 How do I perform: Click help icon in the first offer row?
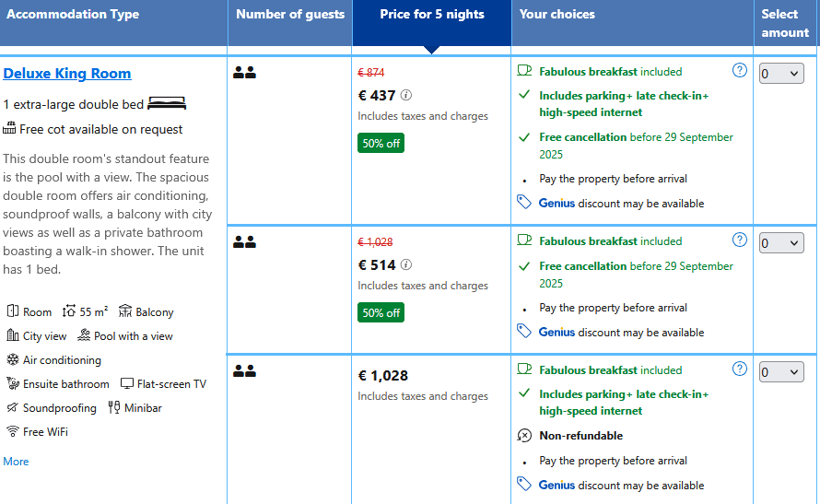tap(739, 70)
